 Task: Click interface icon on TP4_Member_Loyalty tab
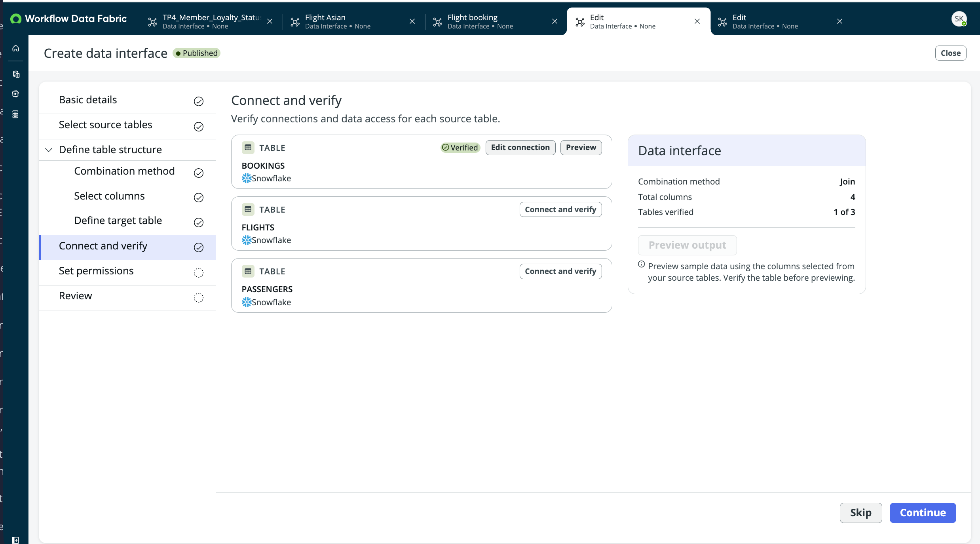(152, 22)
